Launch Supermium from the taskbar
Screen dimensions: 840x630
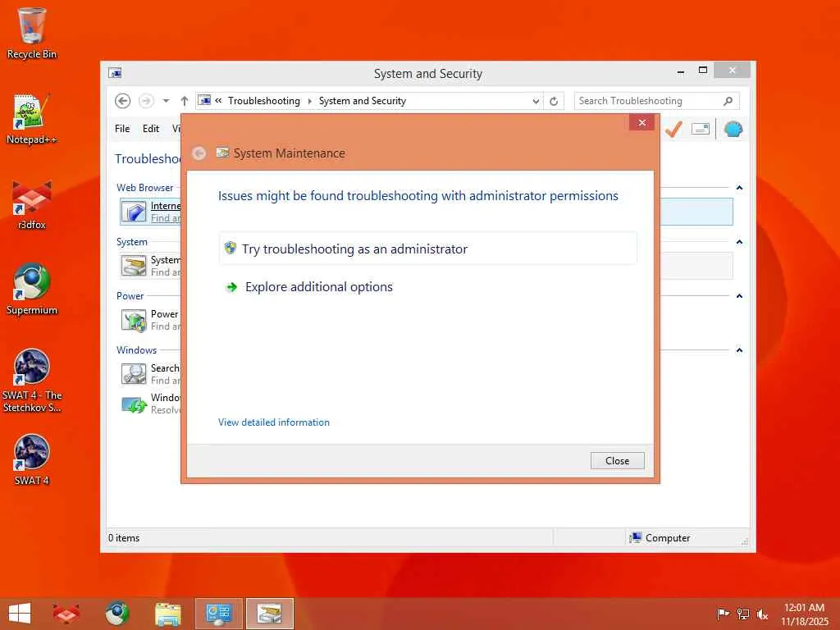pyautogui.click(x=116, y=614)
